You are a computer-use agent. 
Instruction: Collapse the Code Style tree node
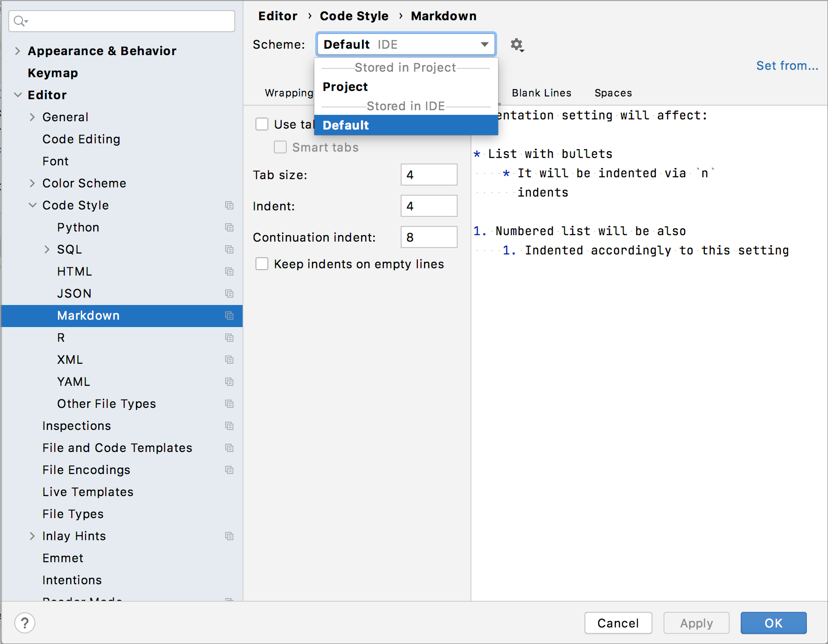[33, 205]
